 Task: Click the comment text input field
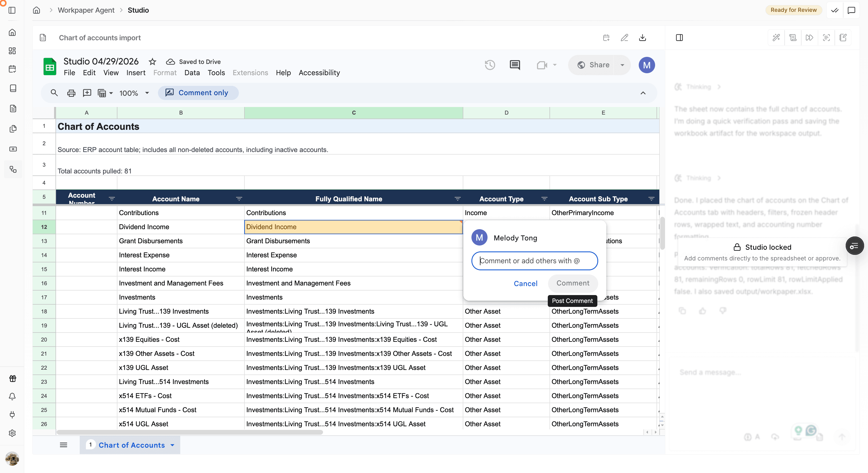535,261
